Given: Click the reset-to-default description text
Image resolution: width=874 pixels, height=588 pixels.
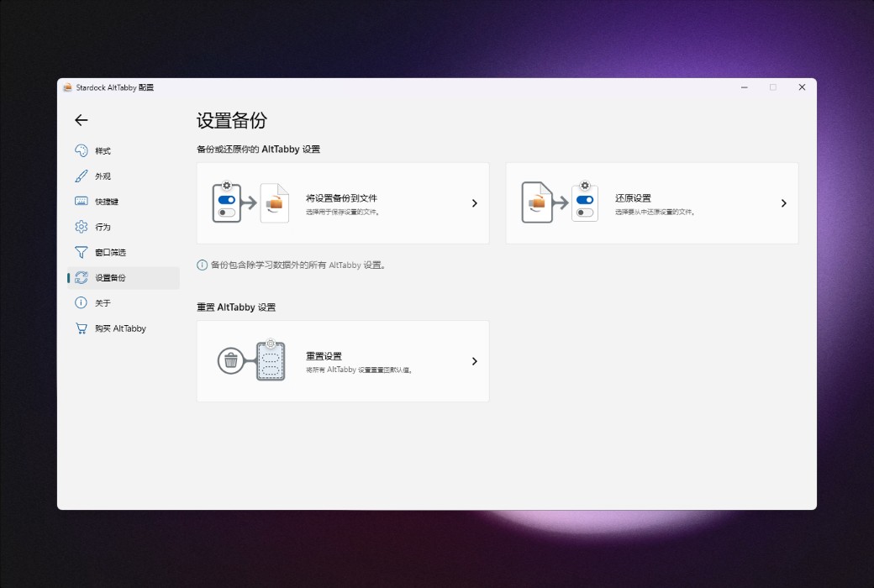Looking at the screenshot, I should point(359,370).
